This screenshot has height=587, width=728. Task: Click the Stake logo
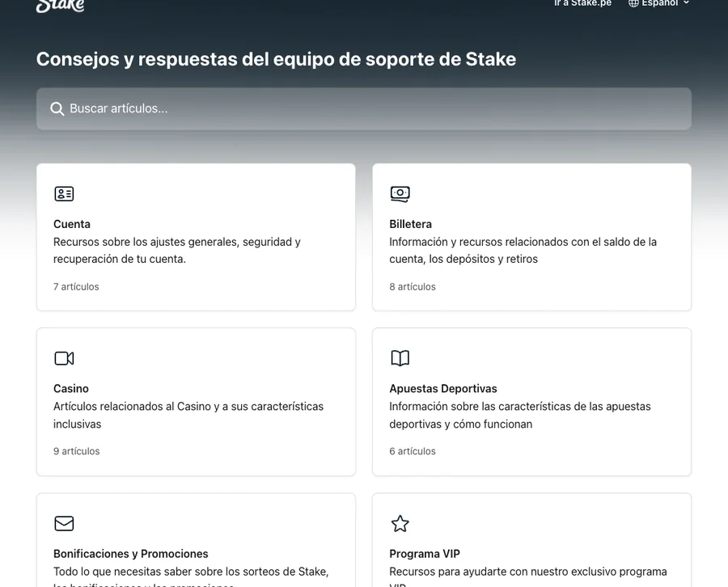61,6
